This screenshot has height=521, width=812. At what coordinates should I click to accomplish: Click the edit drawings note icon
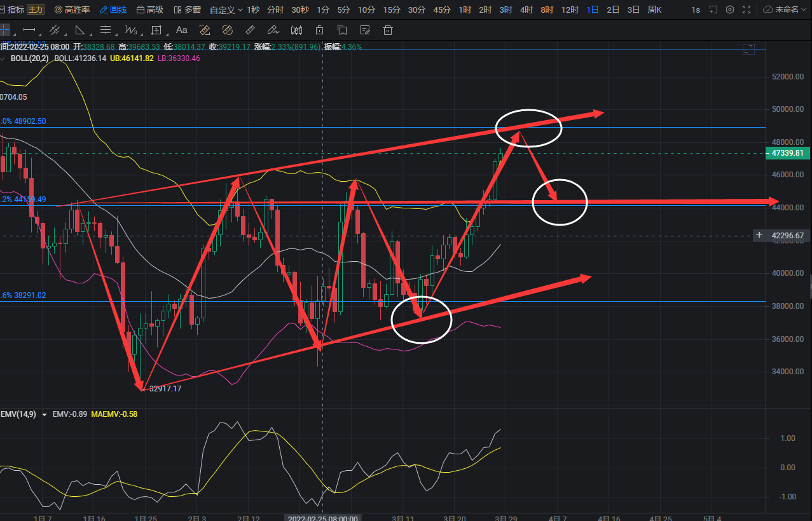click(x=365, y=30)
